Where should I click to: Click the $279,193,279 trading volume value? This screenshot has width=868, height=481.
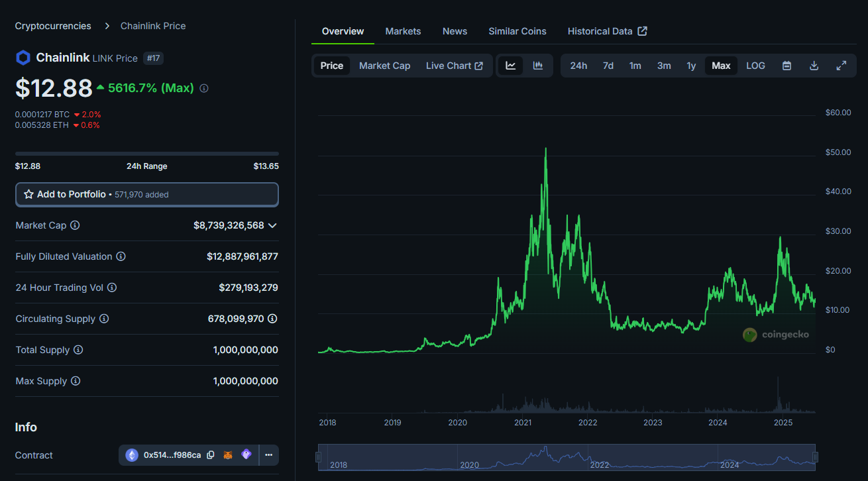click(x=248, y=288)
